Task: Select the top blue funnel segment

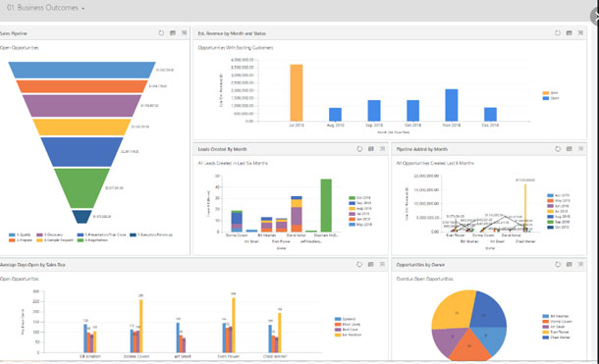Action: point(82,70)
